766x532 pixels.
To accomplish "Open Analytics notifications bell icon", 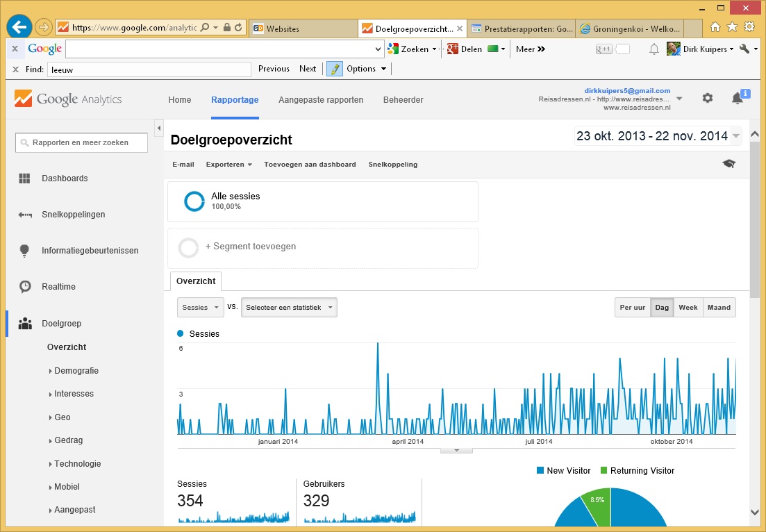I will [738, 98].
